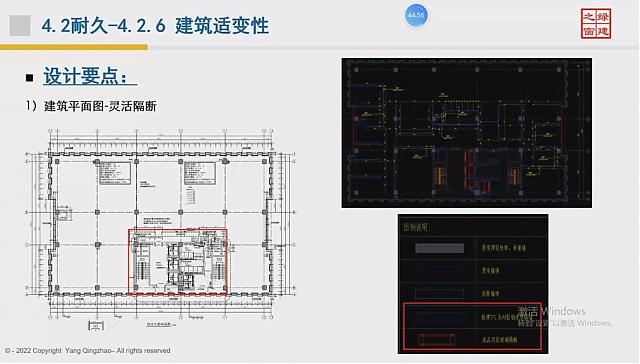Image resolution: width=640 pixels, height=364 pixels.
Task: Click the text '1）建筑平面图-灵活隔断'
Action: pyautogui.click(x=91, y=107)
